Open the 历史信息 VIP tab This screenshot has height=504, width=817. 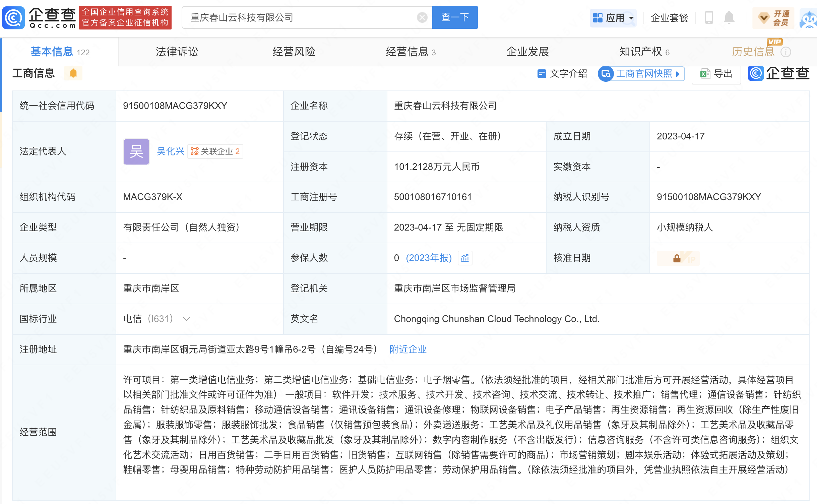(x=753, y=52)
